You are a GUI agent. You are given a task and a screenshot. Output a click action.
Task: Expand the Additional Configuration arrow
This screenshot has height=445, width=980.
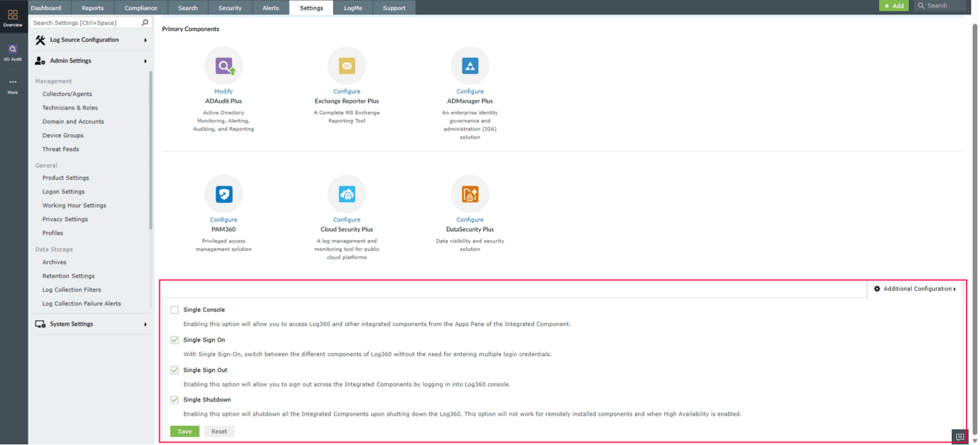point(955,289)
